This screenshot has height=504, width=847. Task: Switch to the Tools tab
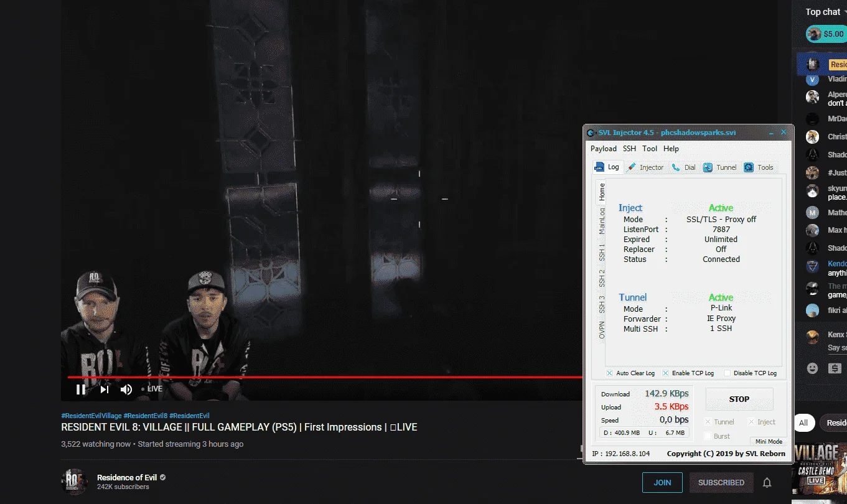click(759, 167)
